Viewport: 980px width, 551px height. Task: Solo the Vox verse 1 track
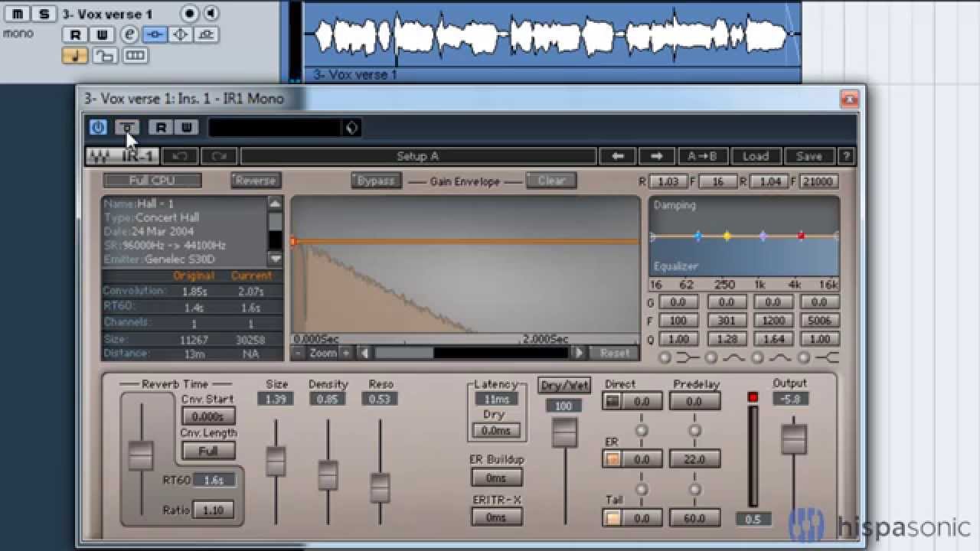tap(44, 14)
